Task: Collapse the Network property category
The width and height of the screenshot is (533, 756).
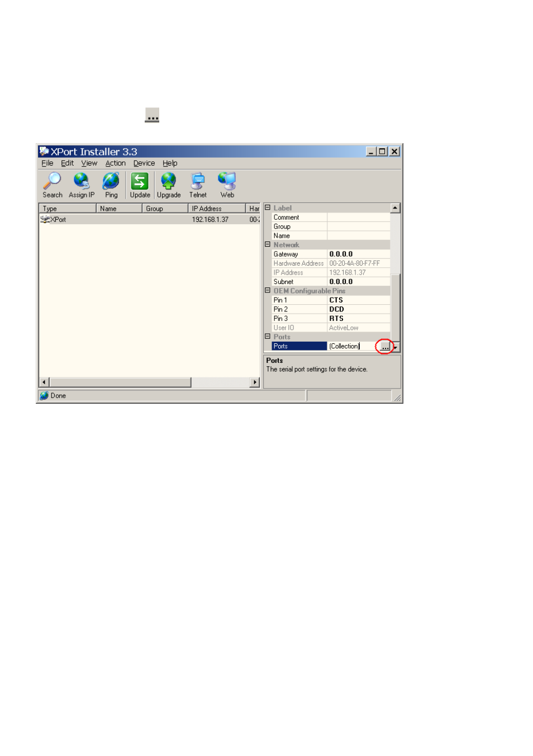Action: tap(268, 244)
